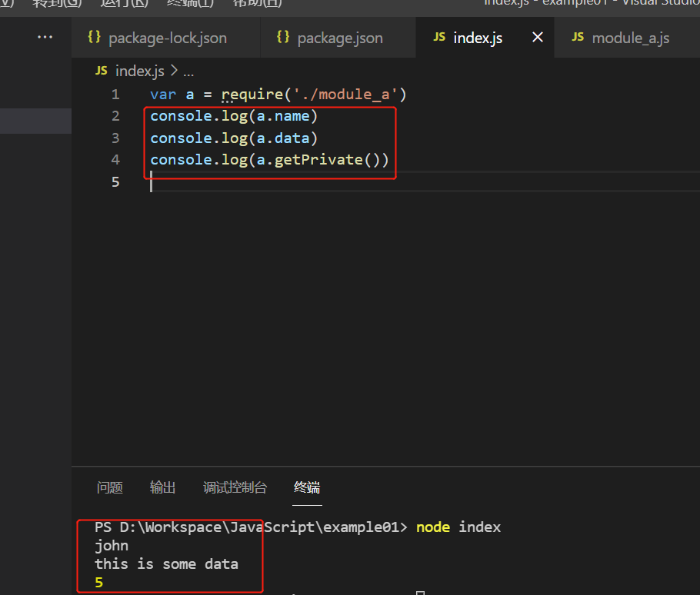The image size is (700, 595).
Task: Click line number 3 in gutter
Action: tap(115, 138)
